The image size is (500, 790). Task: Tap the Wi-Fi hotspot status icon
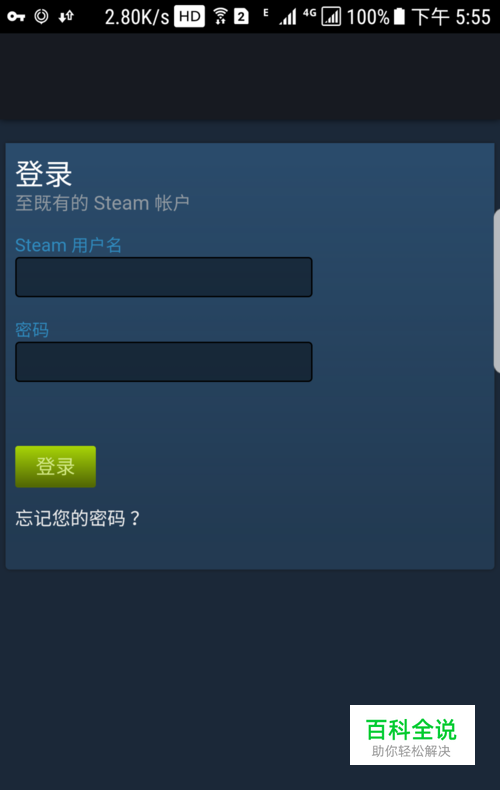[220, 16]
